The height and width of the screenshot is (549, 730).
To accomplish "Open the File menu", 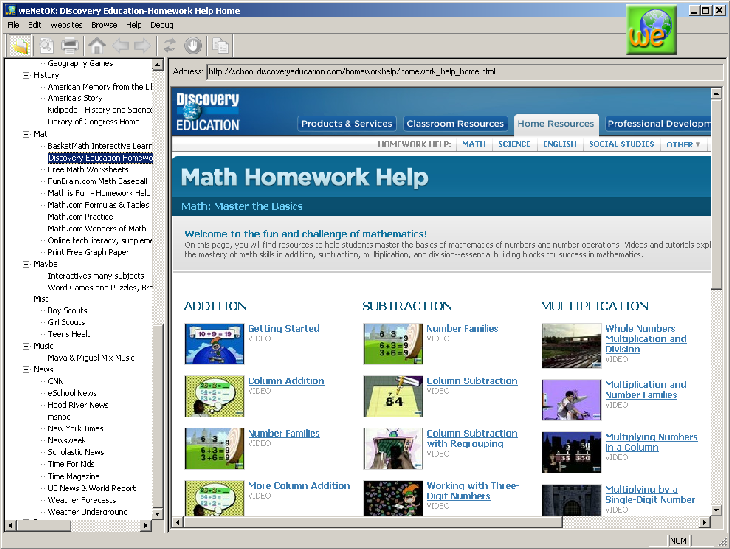I will point(14,25).
